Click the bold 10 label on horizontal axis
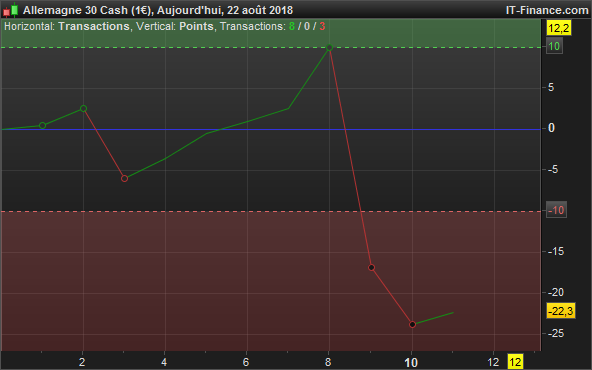 [411, 362]
